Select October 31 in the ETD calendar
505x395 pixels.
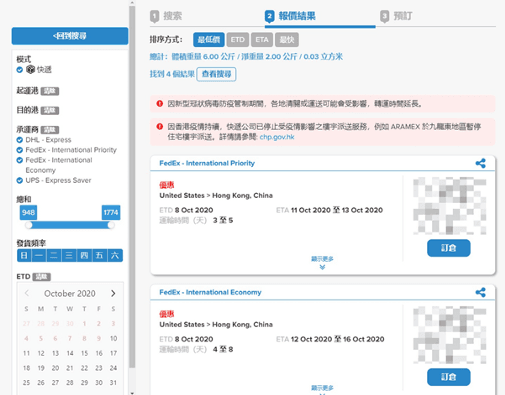113,382
